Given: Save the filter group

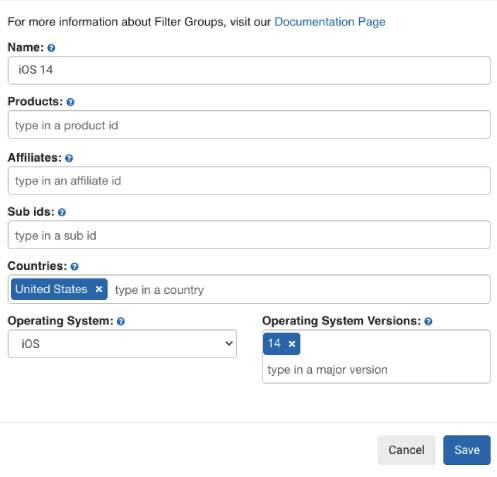Looking at the screenshot, I should (x=467, y=450).
